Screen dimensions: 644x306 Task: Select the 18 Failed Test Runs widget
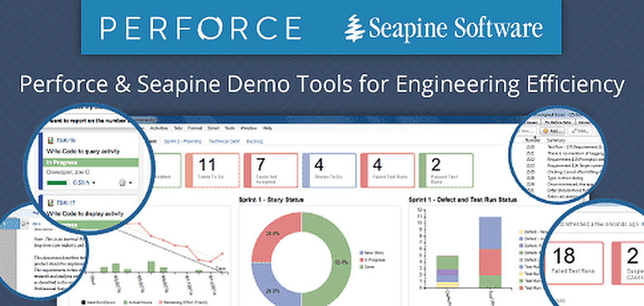pyautogui.click(x=575, y=262)
